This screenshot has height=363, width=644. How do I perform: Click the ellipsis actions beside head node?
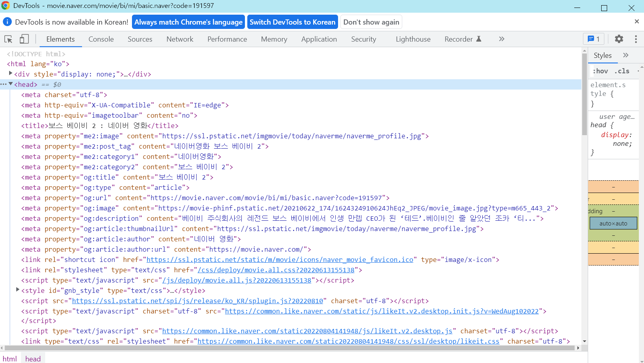pos(4,84)
